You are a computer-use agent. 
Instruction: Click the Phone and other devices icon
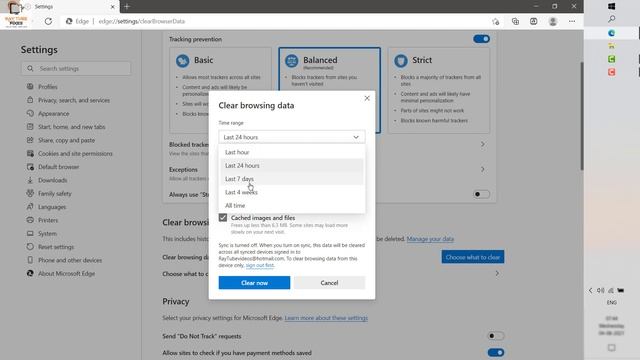click(30, 260)
